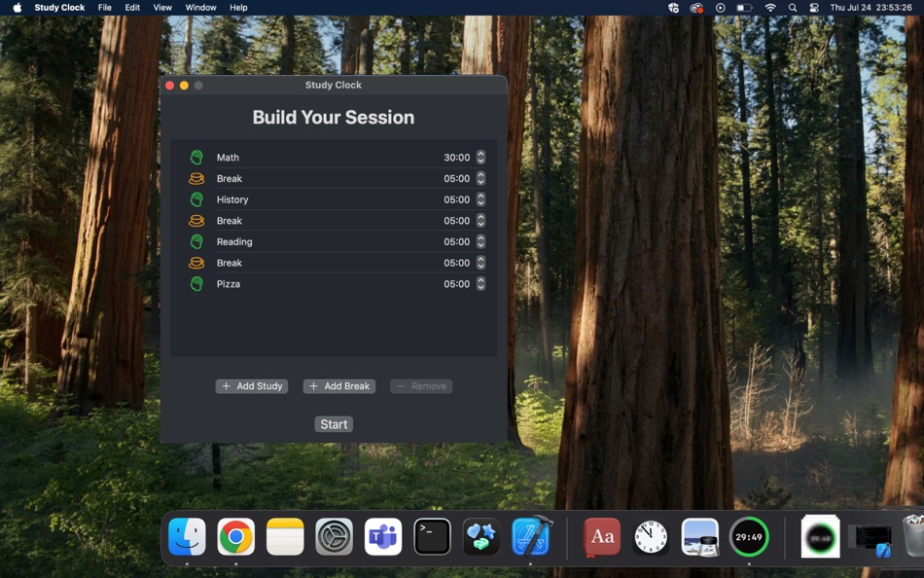Click the brain icon next to Pizza
The width and height of the screenshot is (924, 578).
(x=196, y=283)
